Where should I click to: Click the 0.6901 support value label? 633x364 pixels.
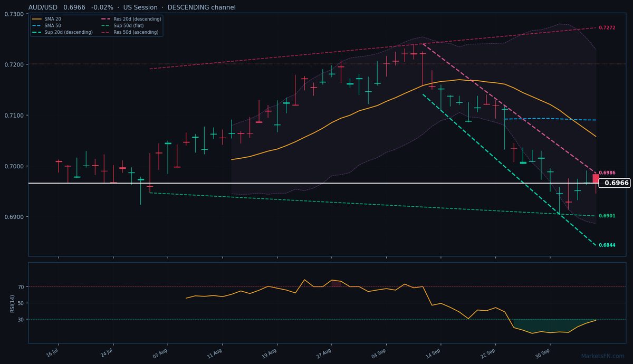click(x=607, y=216)
